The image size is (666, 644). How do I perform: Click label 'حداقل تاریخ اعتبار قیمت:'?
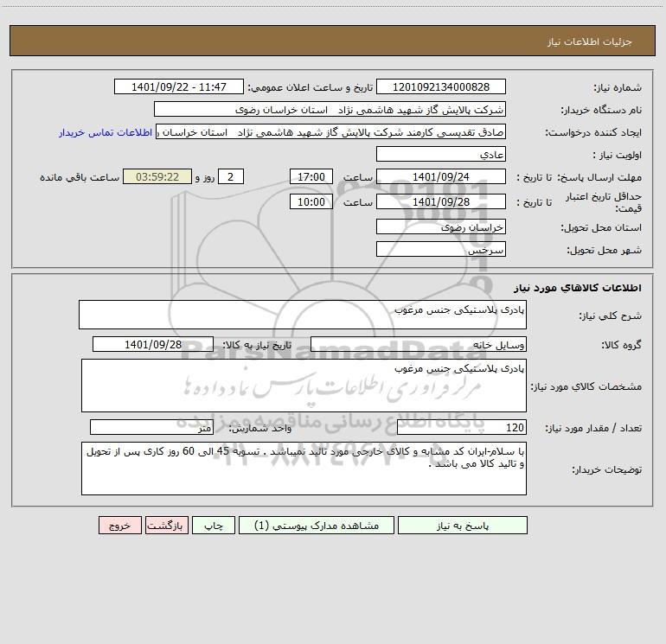click(x=604, y=202)
